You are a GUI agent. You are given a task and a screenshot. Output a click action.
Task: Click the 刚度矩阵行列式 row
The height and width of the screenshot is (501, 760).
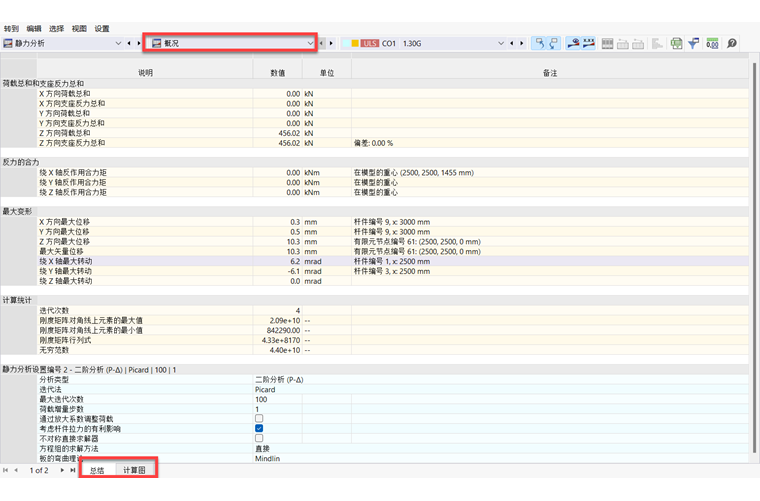click(x=393, y=340)
